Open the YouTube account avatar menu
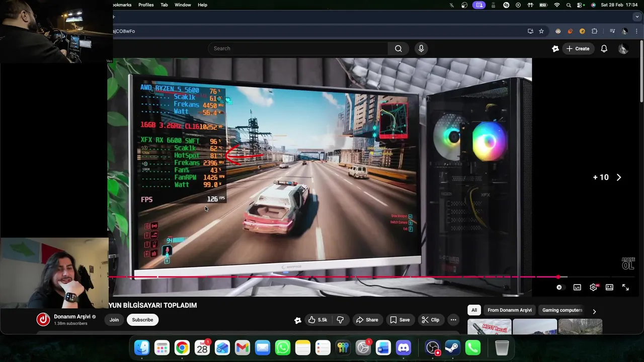Screen dimensions: 644x362 [x=623, y=49]
